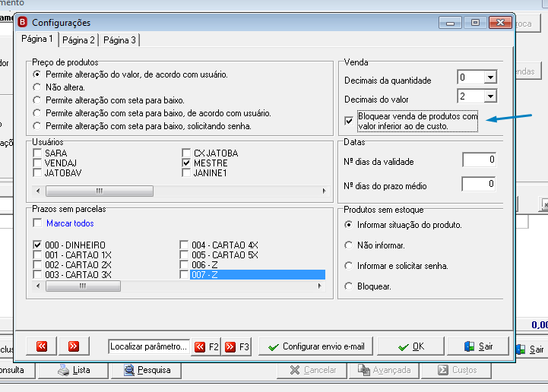
Task: Click the Lista printer button in background window
Action: click(73, 370)
